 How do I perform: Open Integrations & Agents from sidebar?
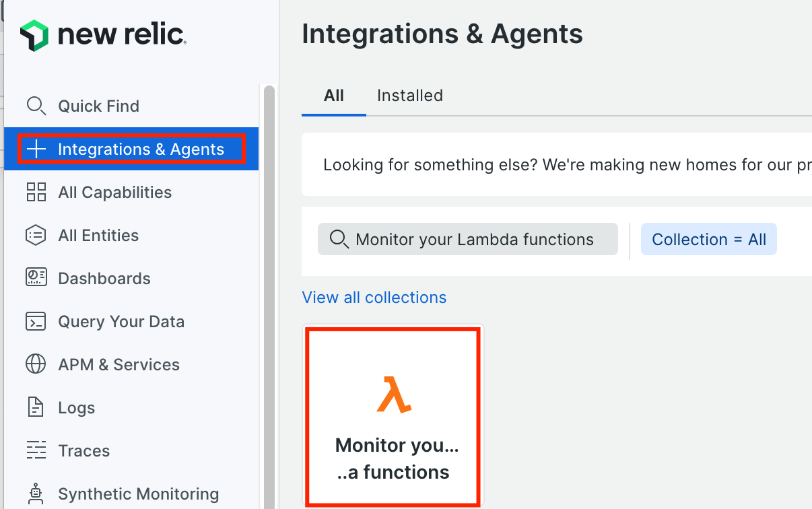click(131, 149)
